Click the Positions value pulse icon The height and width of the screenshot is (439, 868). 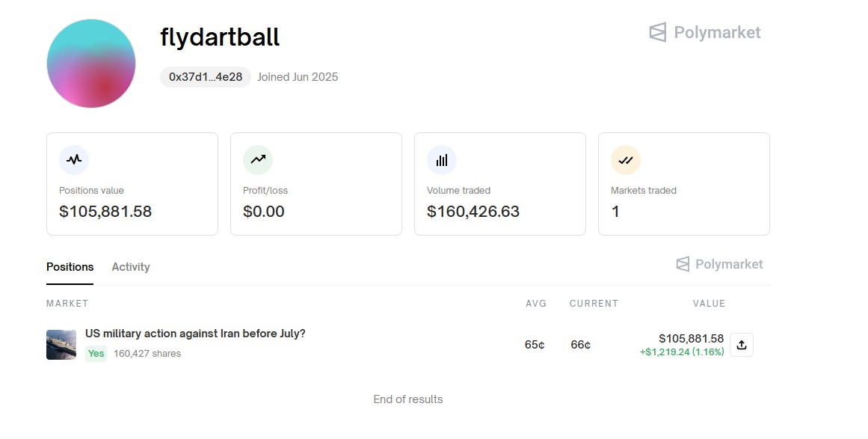pos(73,160)
